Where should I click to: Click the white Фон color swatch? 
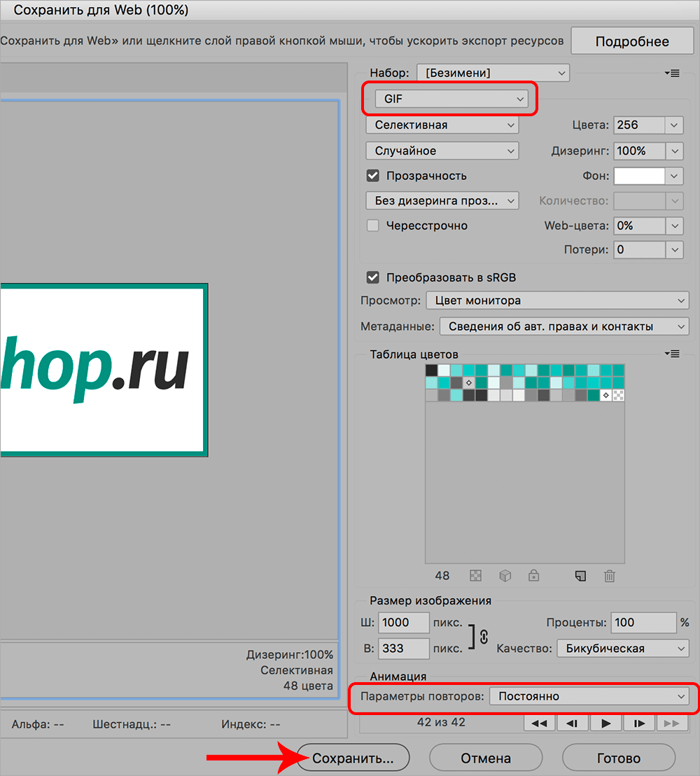point(639,176)
